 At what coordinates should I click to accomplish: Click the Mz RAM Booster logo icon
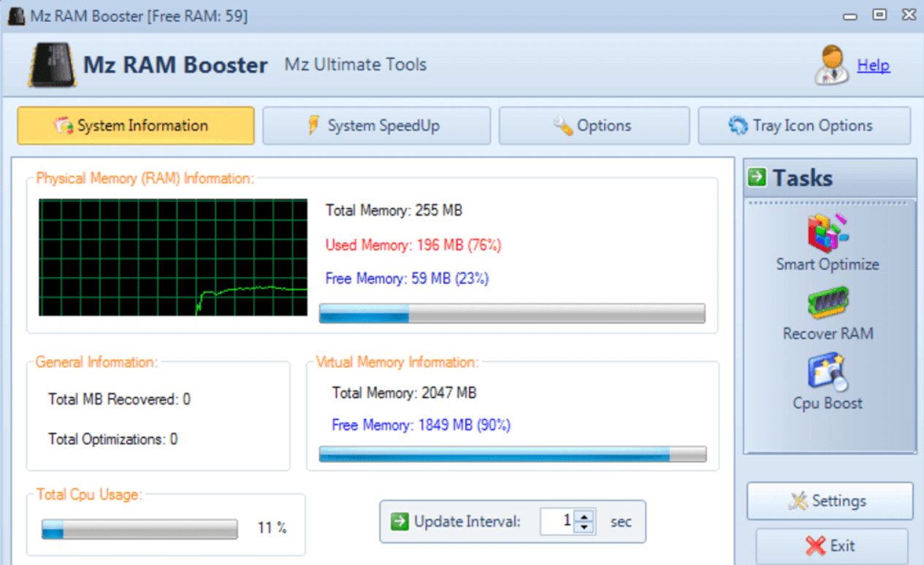click(51, 65)
